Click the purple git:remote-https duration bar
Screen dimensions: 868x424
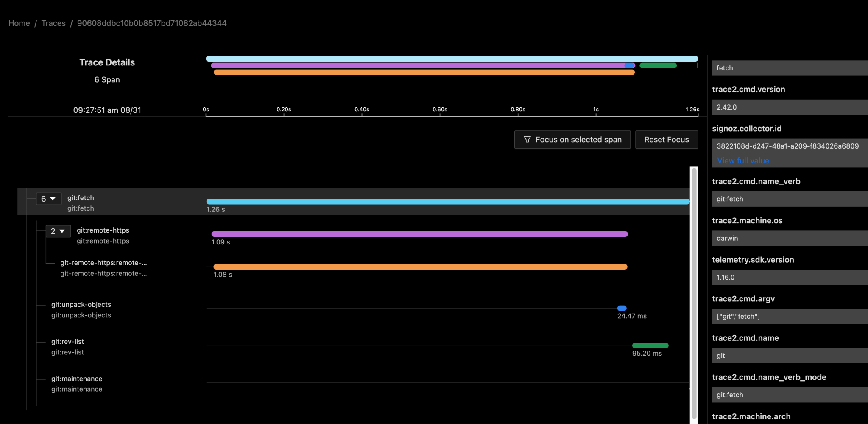[420, 233]
